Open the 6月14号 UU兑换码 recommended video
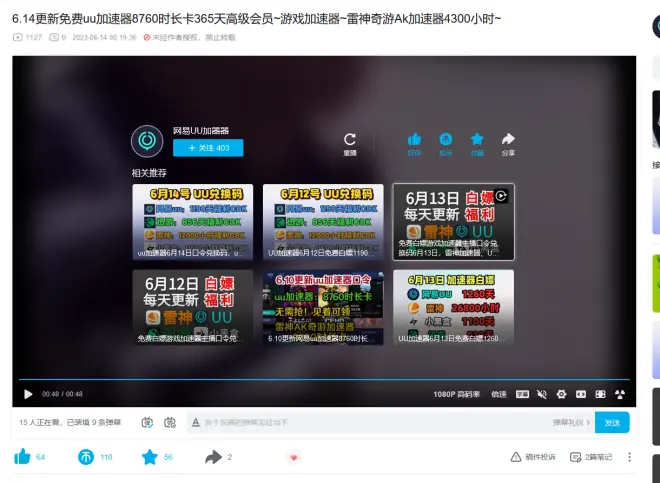660x483 pixels. click(192, 222)
